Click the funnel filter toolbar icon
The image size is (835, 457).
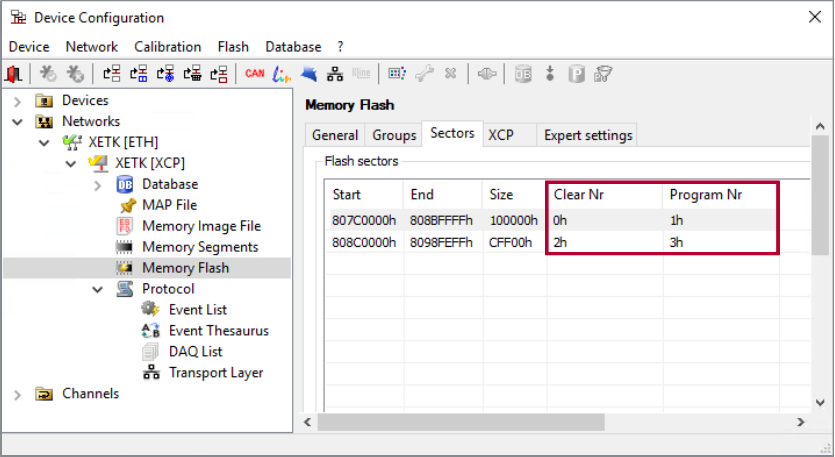(603, 74)
